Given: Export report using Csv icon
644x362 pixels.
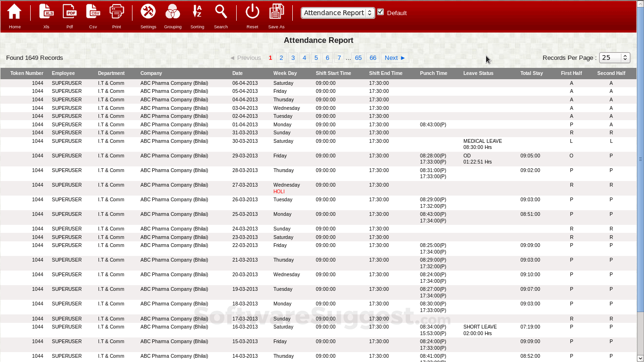Looking at the screenshot, I should [93, 12].
